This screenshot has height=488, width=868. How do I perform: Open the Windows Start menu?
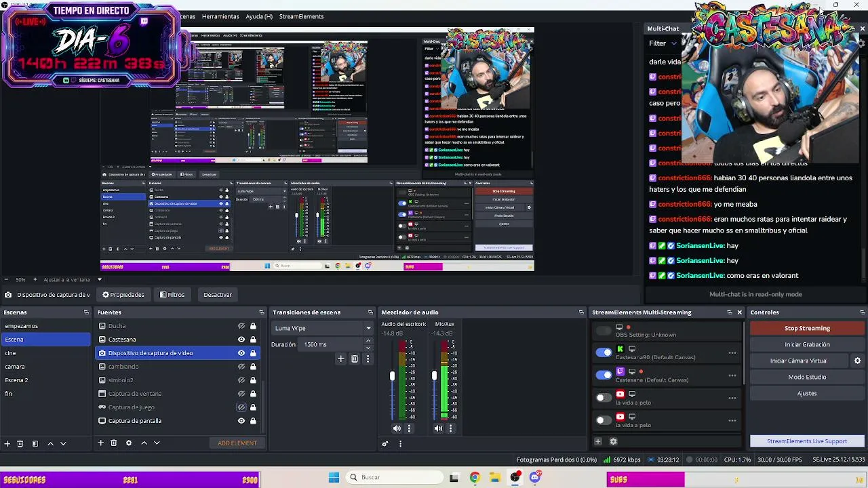tap(334, 477)
